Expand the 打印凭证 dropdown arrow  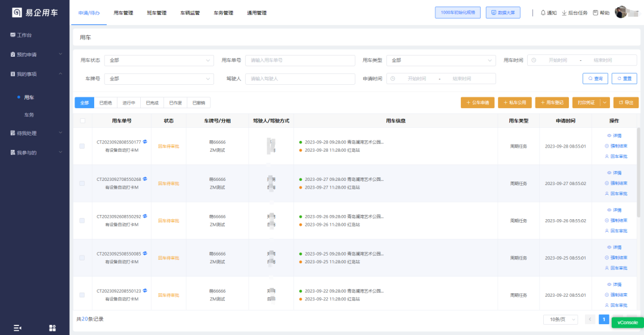click(x=605, y=103)
